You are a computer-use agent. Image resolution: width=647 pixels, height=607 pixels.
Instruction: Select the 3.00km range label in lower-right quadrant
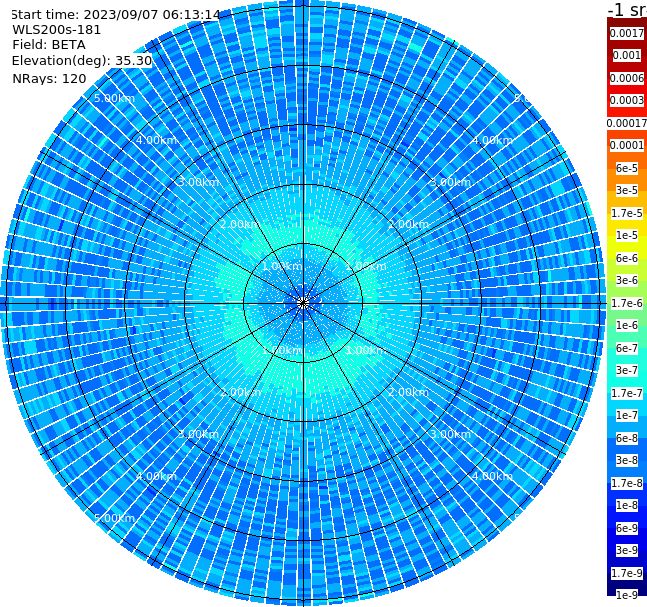click(450, 434)
